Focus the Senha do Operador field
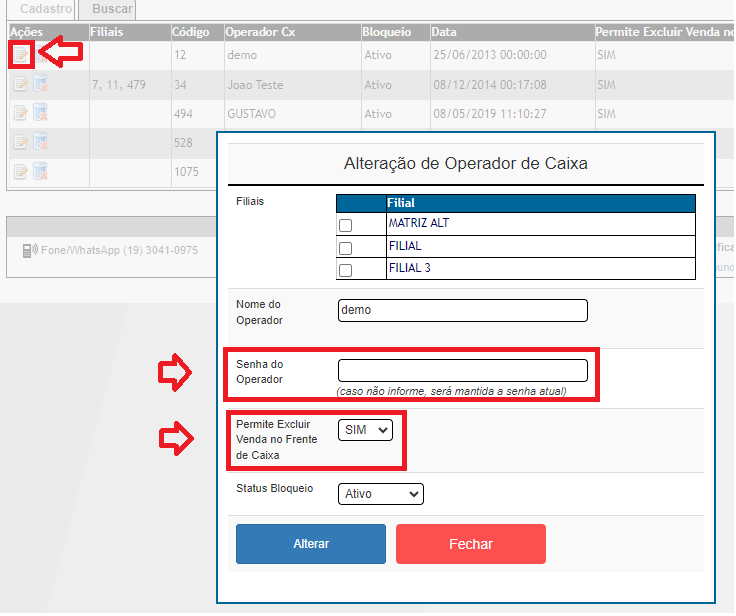The width and height of the screenshot is (736, 616). point(463,370)
